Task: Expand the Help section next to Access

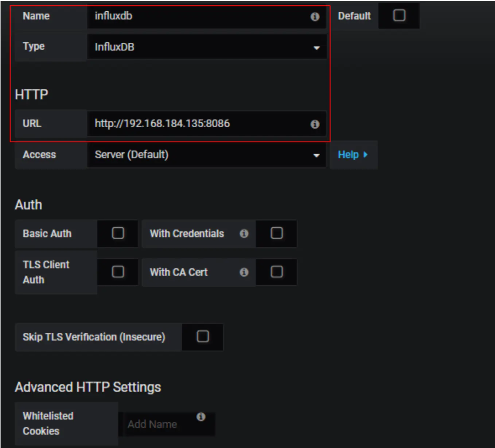Action: [353, 155]
